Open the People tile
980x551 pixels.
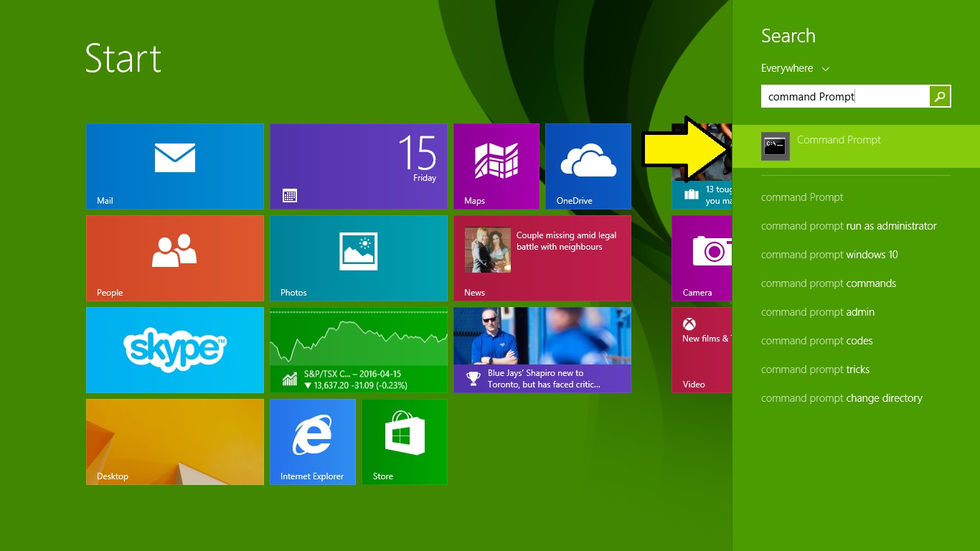[175, 258]
